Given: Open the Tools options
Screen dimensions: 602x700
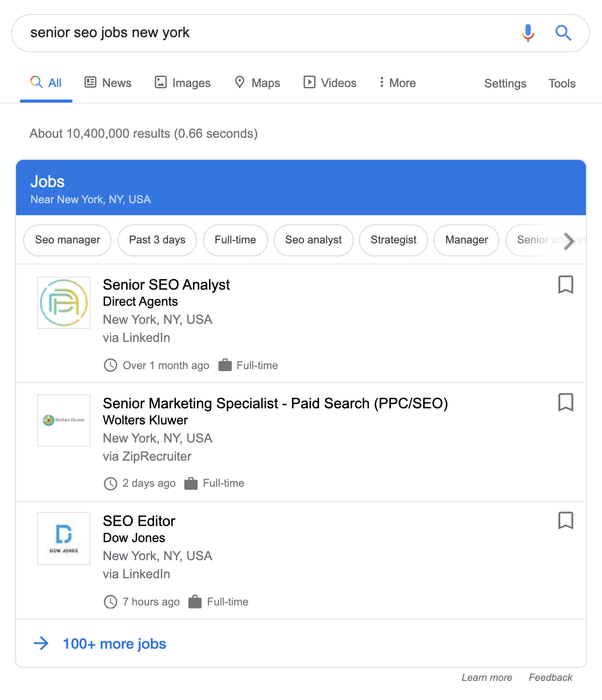Looking at the screenshot, I should [x=561, y=83].
